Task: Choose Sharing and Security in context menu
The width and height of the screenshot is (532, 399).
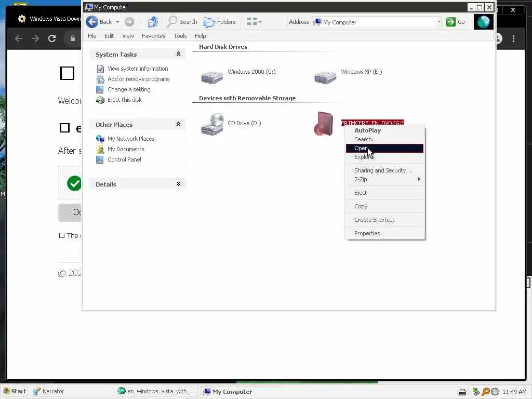Action: point(385,170)
